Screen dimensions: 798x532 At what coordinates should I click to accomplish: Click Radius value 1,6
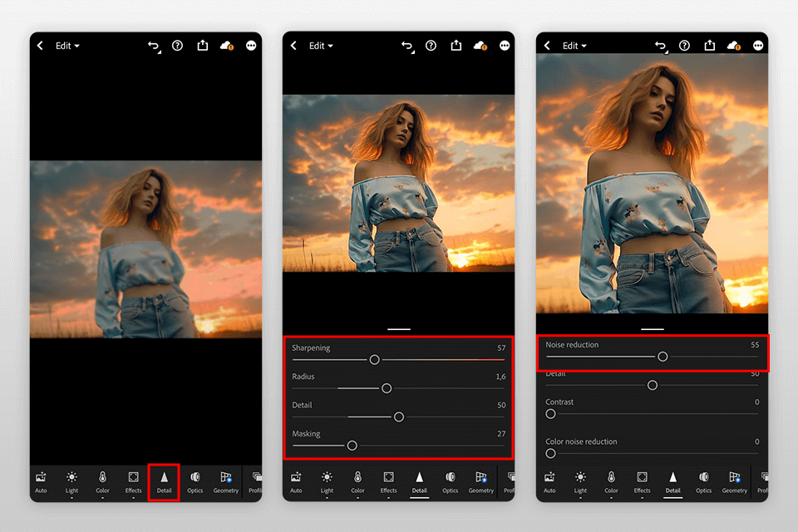click(x=500, y=377)
